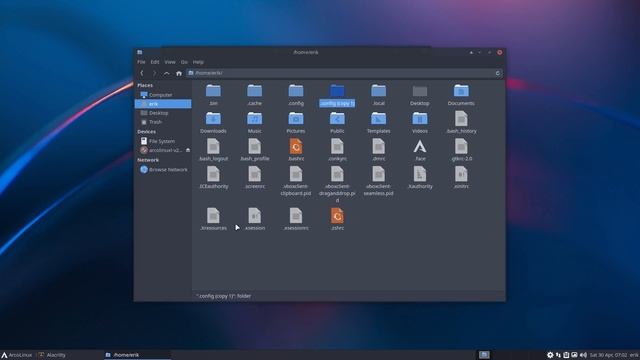
Task: Select the orange .zshrc file
Action: coord(337,219)
